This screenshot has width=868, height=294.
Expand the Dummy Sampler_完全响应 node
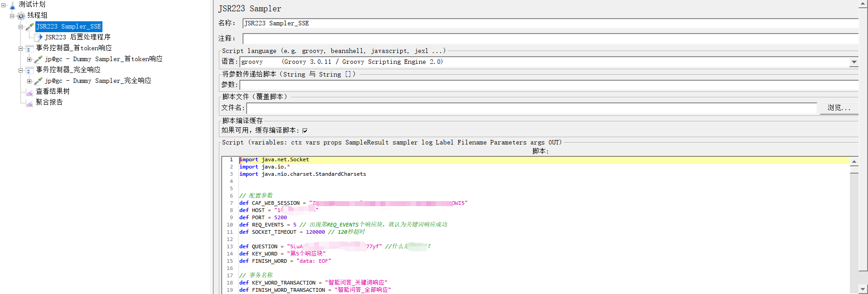click(29, 81)
